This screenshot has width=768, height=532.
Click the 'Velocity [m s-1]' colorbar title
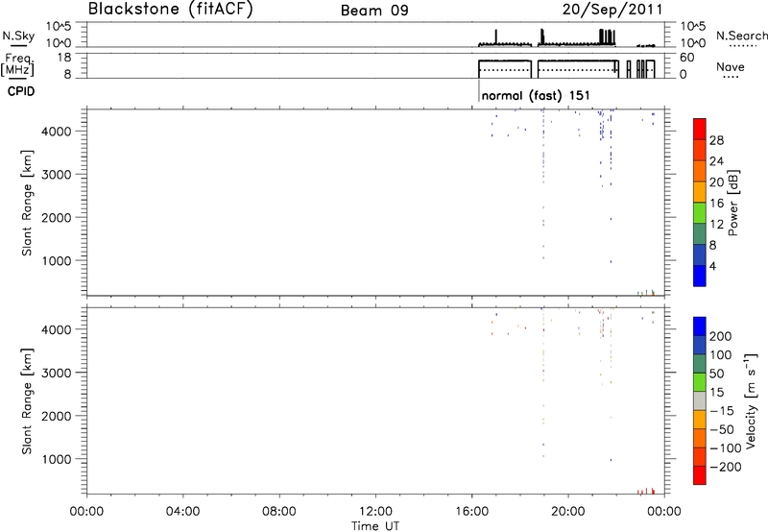pyautogui.click(x=751, y=400)
